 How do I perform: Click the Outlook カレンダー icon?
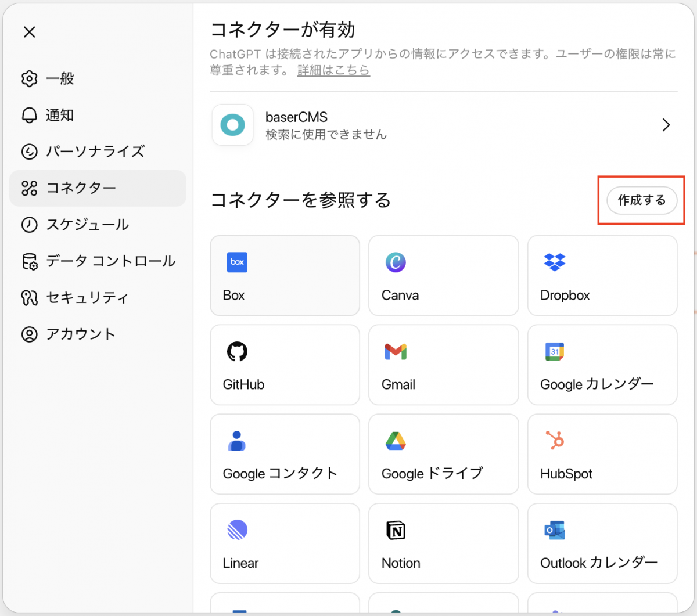[555, 529]
